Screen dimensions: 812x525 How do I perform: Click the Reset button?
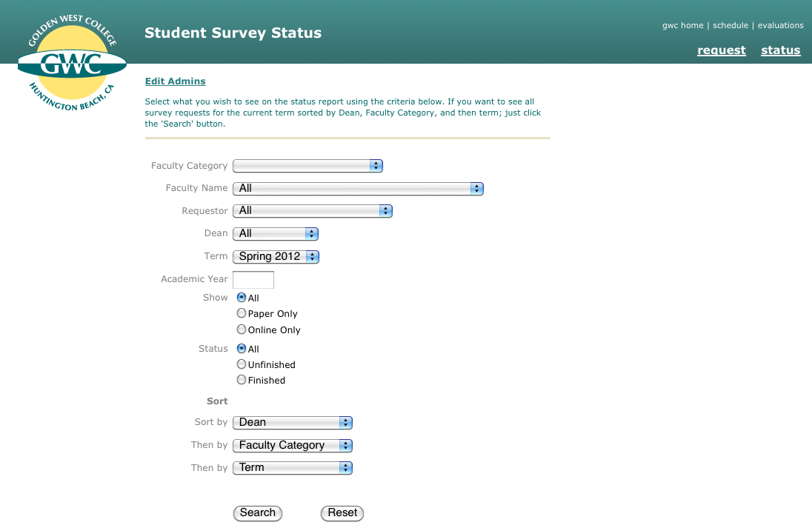[x=342, y=512]
